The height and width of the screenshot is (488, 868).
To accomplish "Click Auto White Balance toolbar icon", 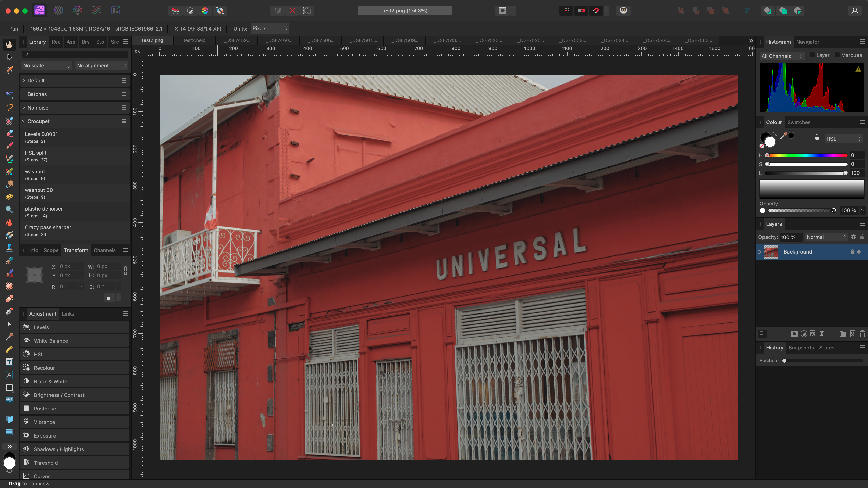I will click(220, 11).
